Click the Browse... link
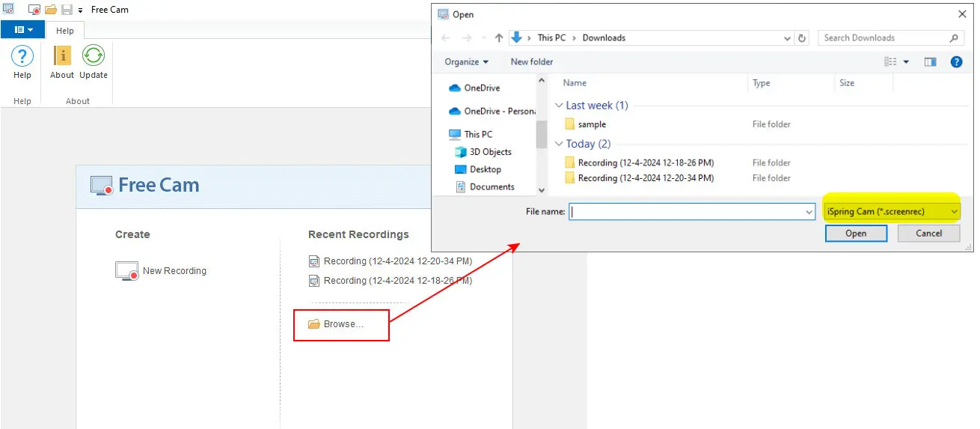This screenshot has height=429, width=980. pos(343,324)
